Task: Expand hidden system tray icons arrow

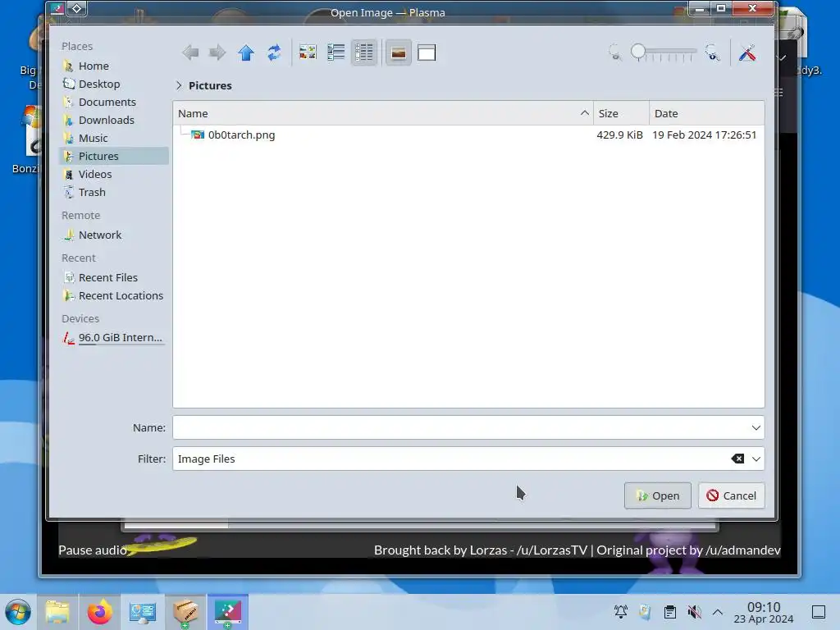Action: (718, 612)
